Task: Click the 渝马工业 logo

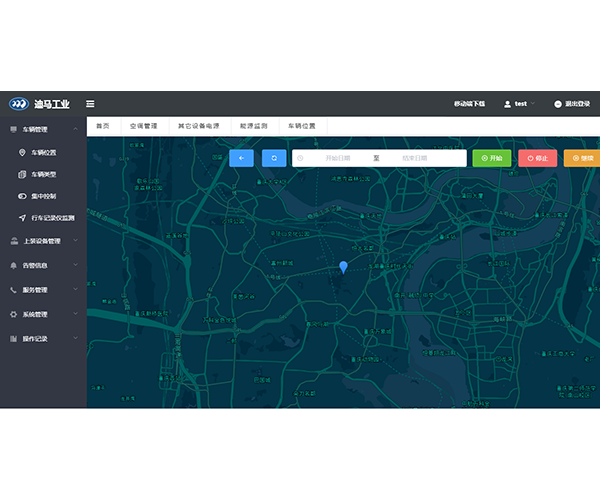Action: pos(40,104)
